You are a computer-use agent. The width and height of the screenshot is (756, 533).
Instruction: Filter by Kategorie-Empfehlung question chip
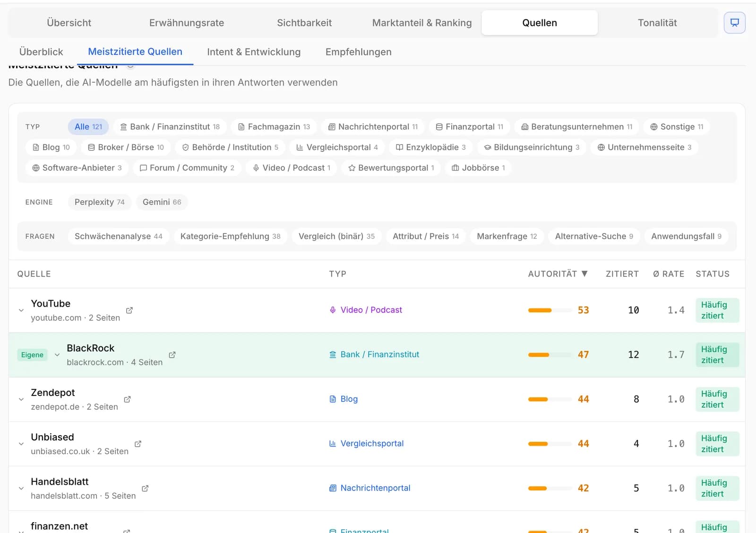tap(231, 236)
